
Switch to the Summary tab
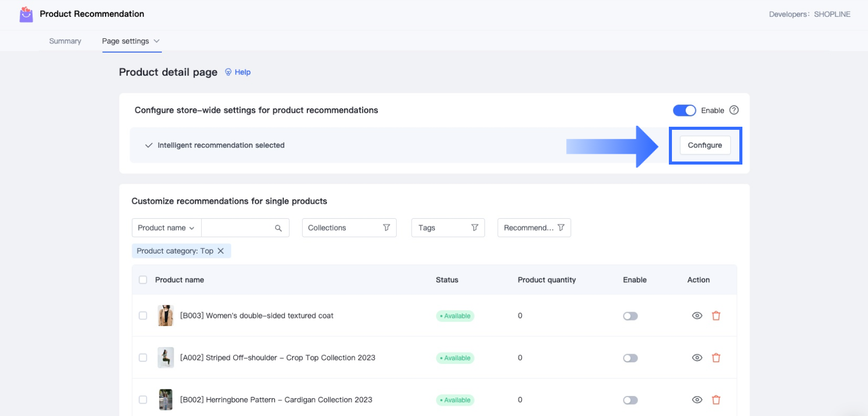[x=65, y=41]
